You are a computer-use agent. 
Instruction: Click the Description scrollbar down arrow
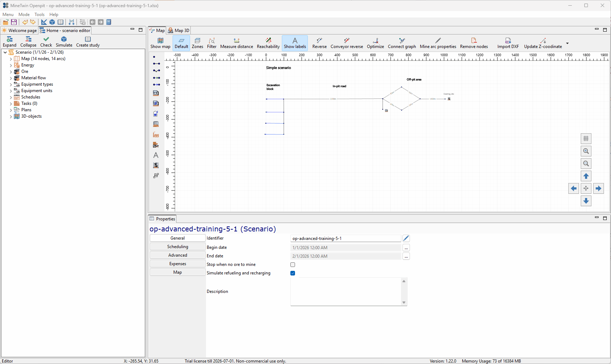(x=404, y=303)
